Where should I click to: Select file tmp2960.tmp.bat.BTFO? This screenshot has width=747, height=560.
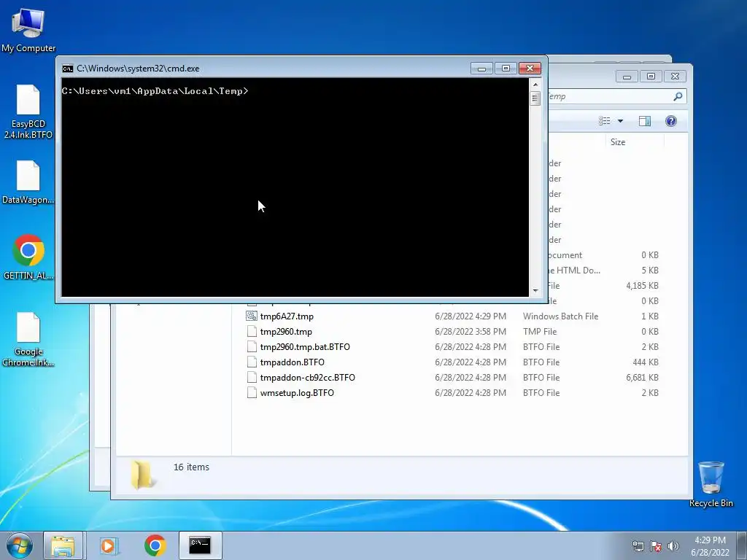click(305, 346)
